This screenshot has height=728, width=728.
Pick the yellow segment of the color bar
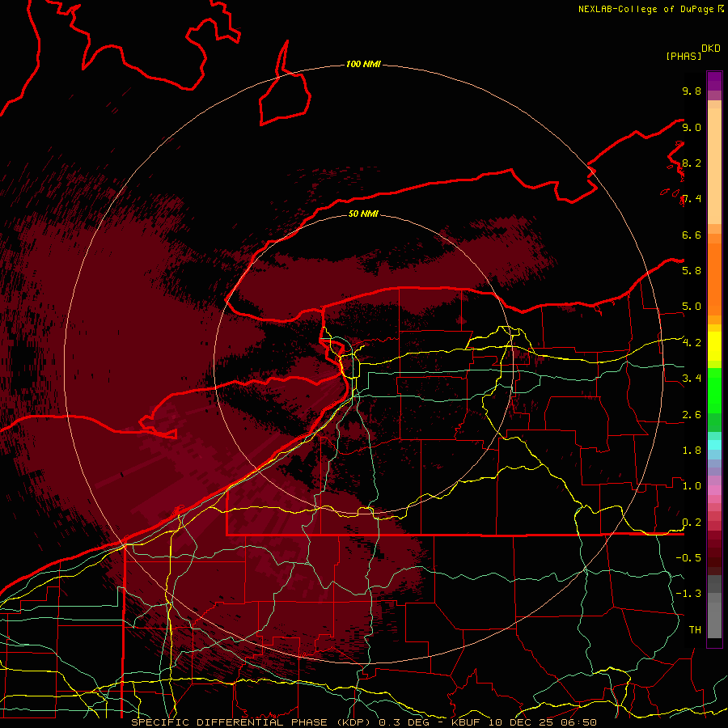(714, 346)
